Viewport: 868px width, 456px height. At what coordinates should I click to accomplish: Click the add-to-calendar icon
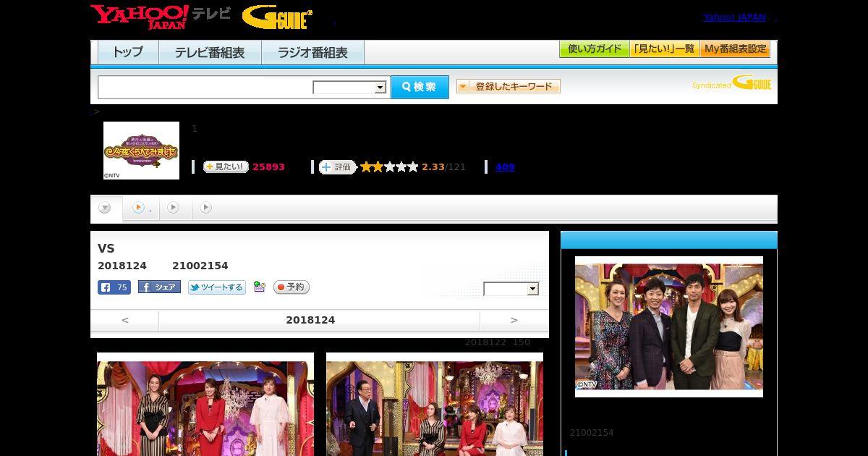(260, 287)
